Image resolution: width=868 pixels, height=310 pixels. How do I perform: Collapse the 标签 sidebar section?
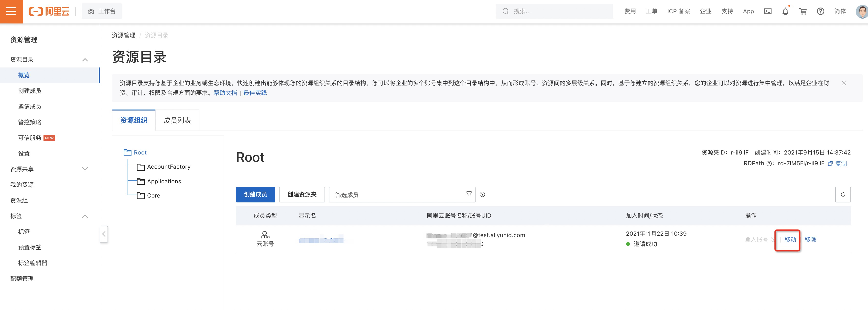coord(85,216)
